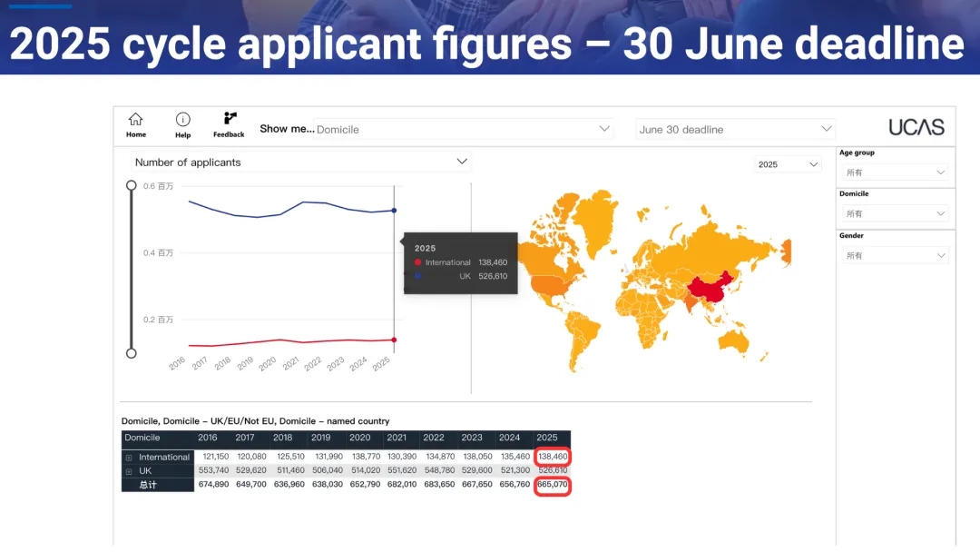Select the UK 2025 data point on chart
Screen dimensions: 980x552
(394, 210)
